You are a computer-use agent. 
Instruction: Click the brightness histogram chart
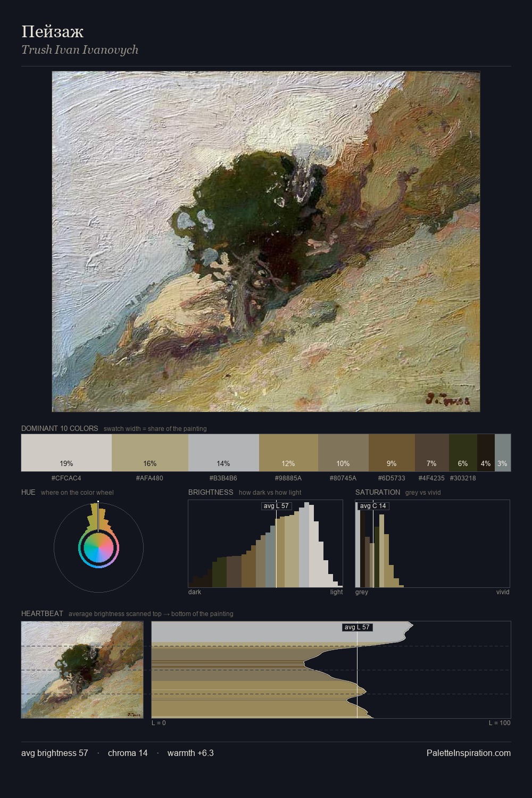click(x=265, y=544)
